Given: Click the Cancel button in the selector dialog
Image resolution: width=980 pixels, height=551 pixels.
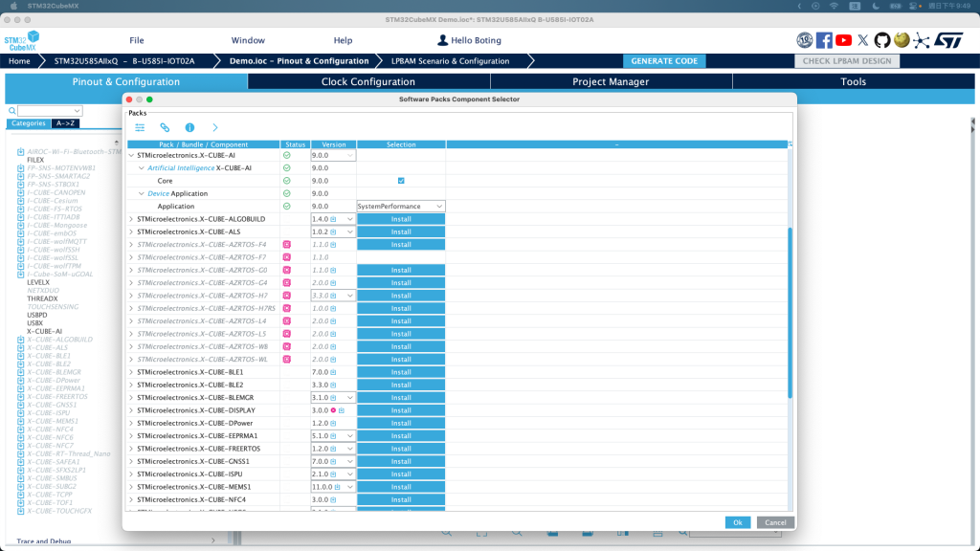Looking at the screenshot, I should (x=775, y=522).
